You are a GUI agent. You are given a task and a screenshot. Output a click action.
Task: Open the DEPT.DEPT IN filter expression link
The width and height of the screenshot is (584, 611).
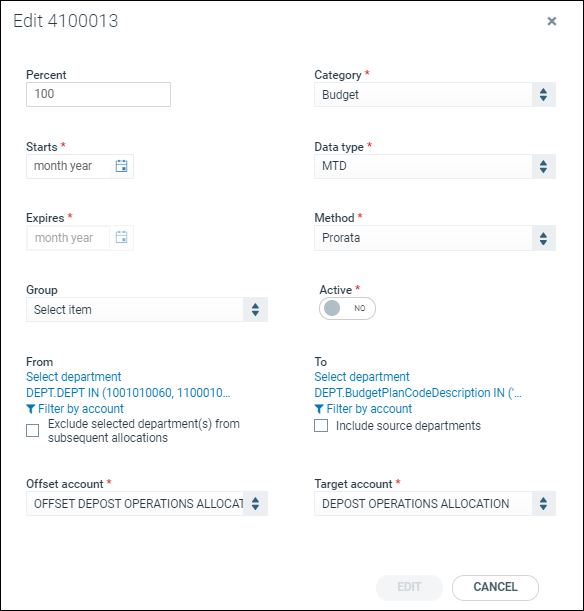tap(128, 393)
